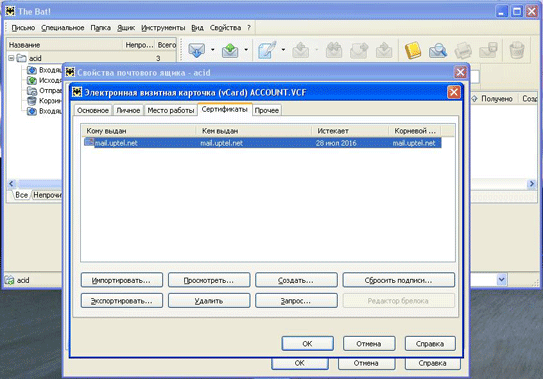This screenshot has width=543, height=379.
Task: Click the Сбросить подписи... button
Action: click(x=399, y=280)
